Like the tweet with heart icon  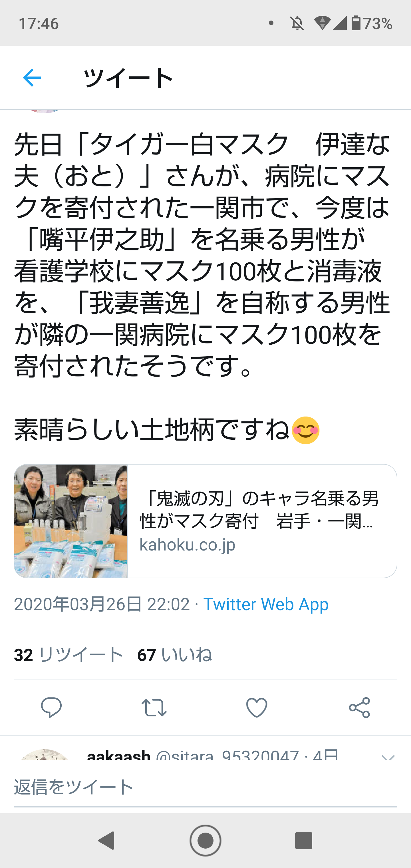pos(257,707)
